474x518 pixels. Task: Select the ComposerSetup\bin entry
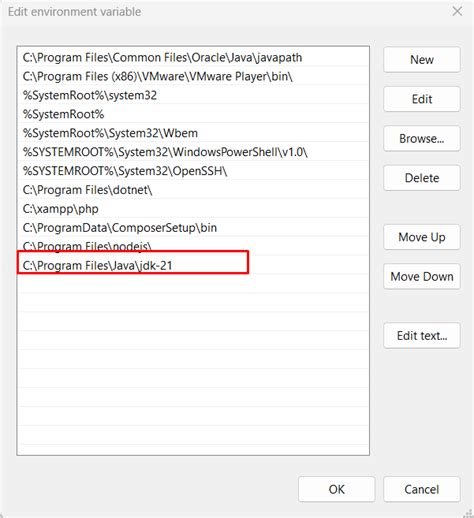pos(193,228)
